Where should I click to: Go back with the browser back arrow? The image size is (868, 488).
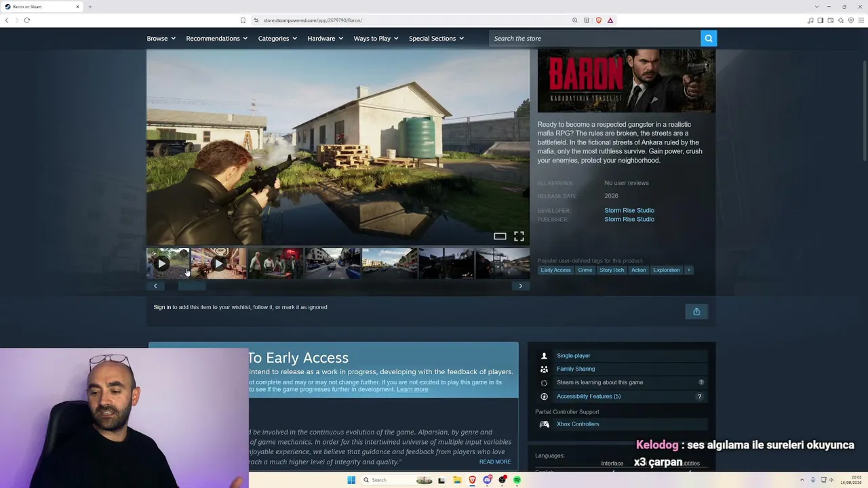click(x=7, y=20)
